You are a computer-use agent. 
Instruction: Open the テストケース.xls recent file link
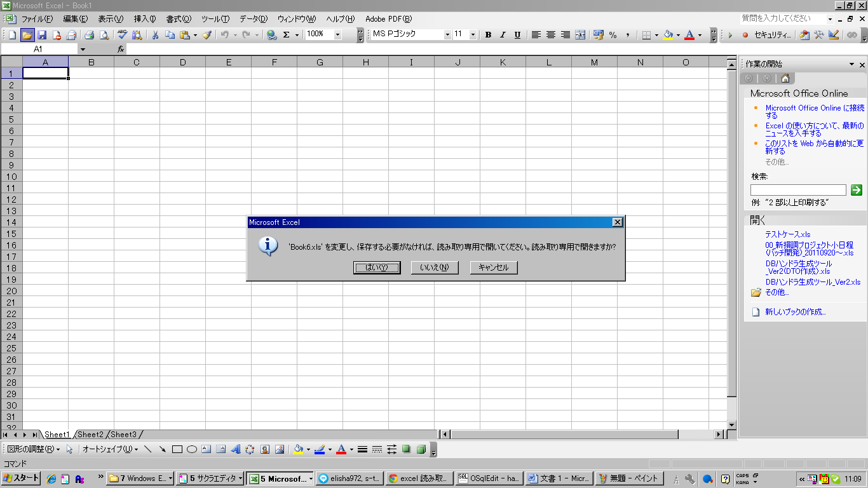tap(788, 234)
